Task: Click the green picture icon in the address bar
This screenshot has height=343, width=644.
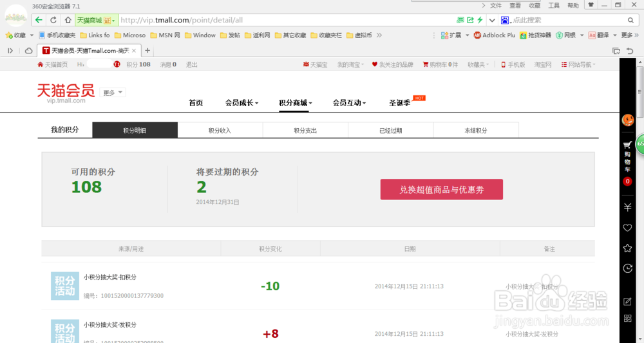Action: pos(460,20)
